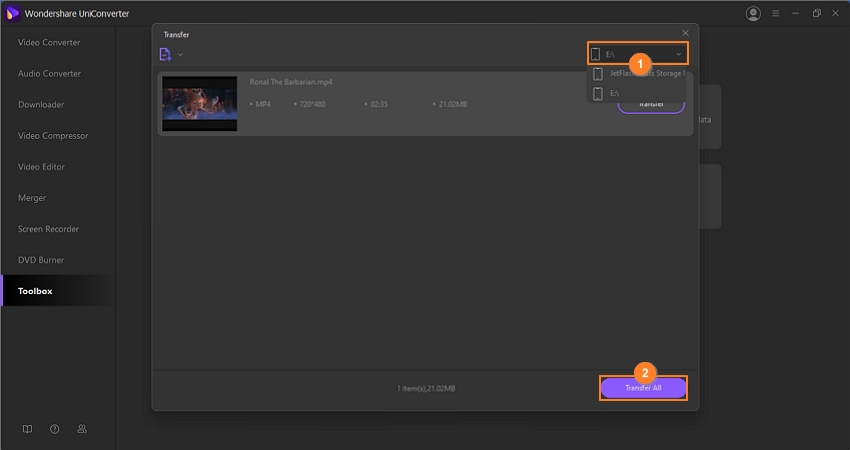Open Audio Converter section
The height and width of the screenshot is (450, 850).
pyautogui.click(x=49, y=73)
